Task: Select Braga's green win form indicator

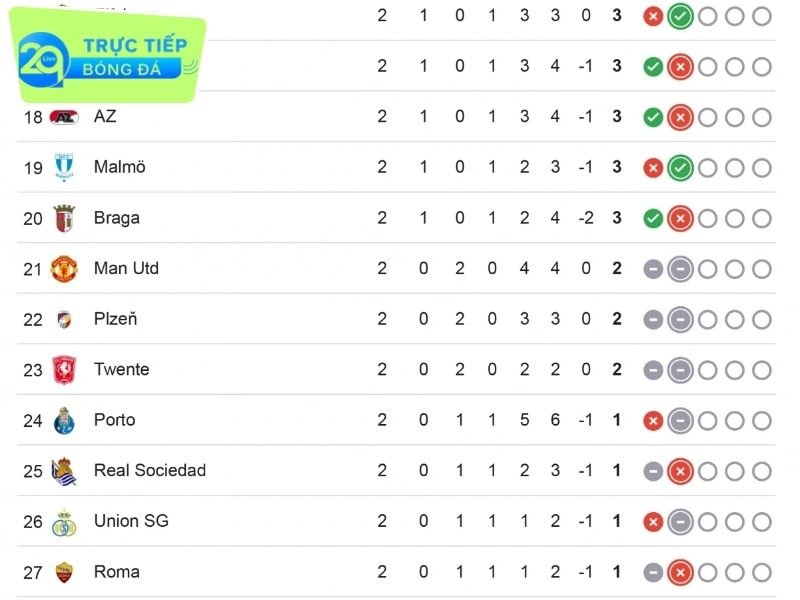Action: click(x=653, y=218)
